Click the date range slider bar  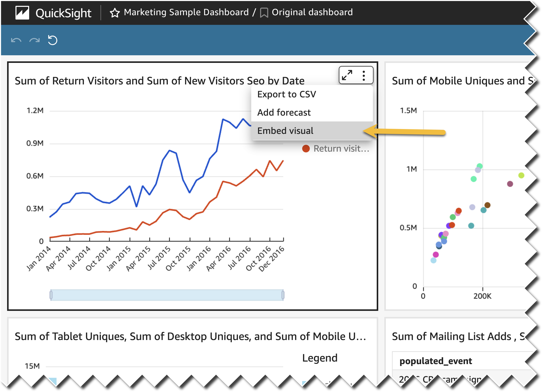click(167, 295)
